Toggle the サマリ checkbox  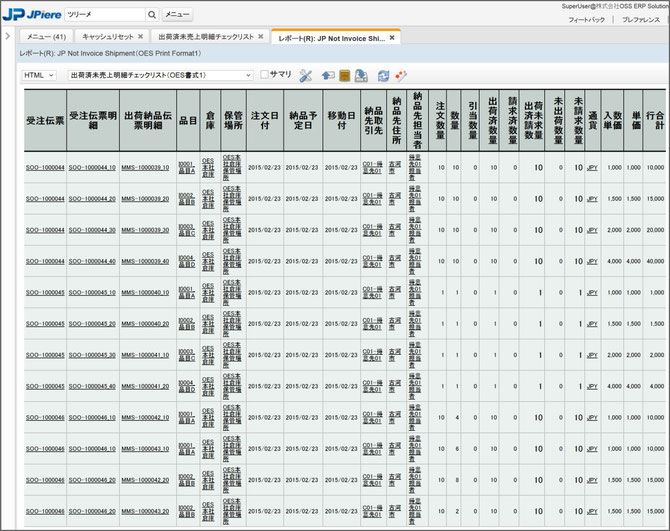pyautogui.click(x=264, y=75)
